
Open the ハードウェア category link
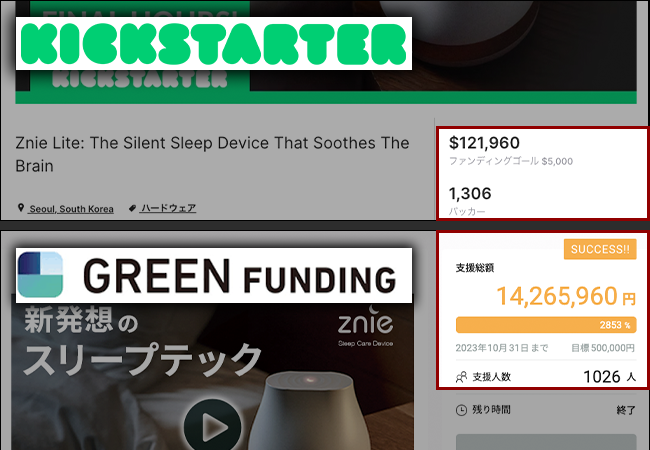169,208
